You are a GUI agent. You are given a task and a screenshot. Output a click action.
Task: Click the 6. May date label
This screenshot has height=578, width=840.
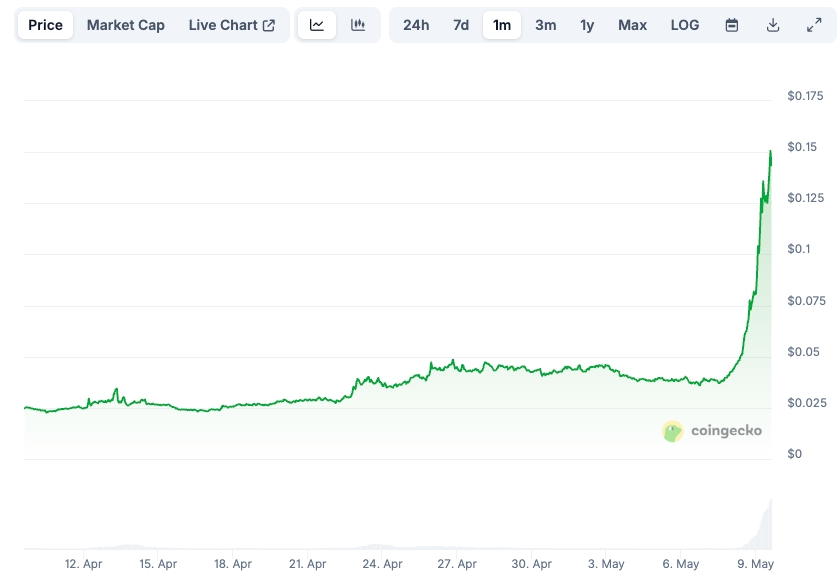point(681,564)
